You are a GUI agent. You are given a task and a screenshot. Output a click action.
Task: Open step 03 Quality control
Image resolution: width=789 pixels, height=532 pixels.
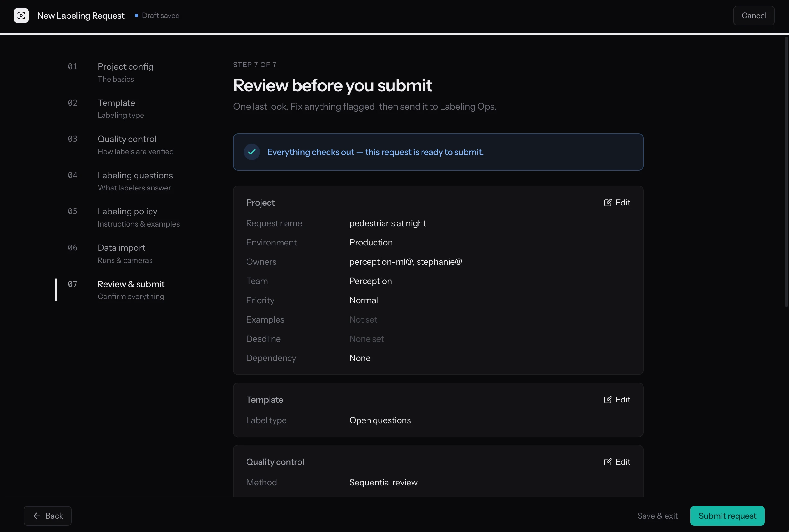tap(126, 145)
